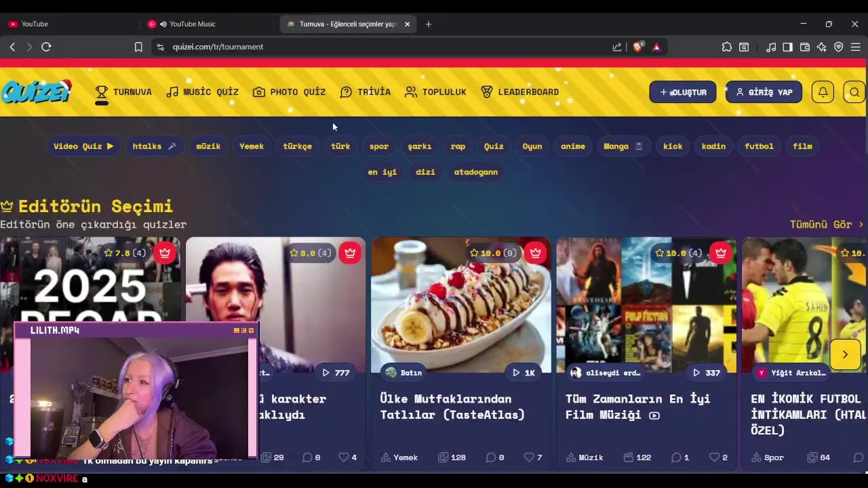Viewport: 868px width, 488px height.
Task: Click the GİRİŞ YAP login button
Action: tap(764, 92)
